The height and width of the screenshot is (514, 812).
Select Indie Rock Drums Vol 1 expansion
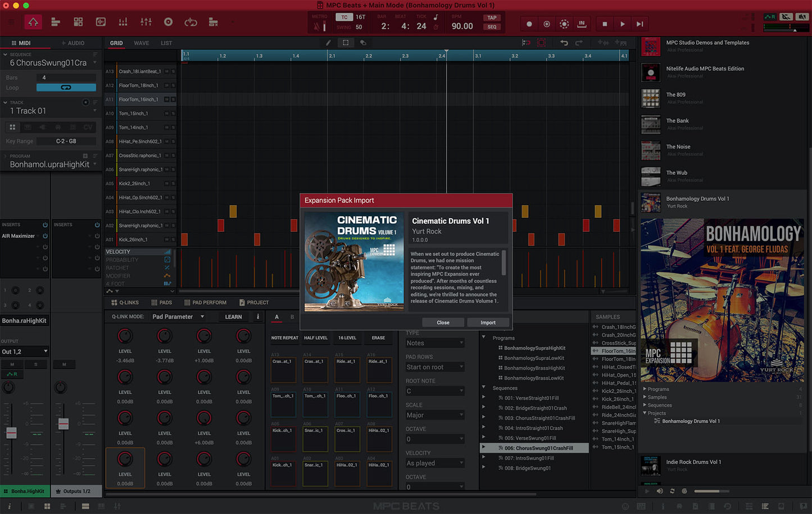point(693,462)
